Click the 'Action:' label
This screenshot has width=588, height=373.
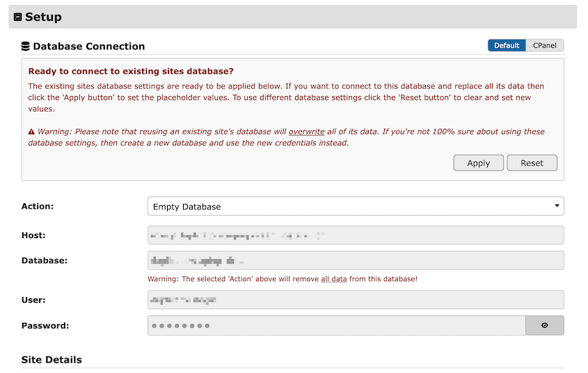click(38, 206)
